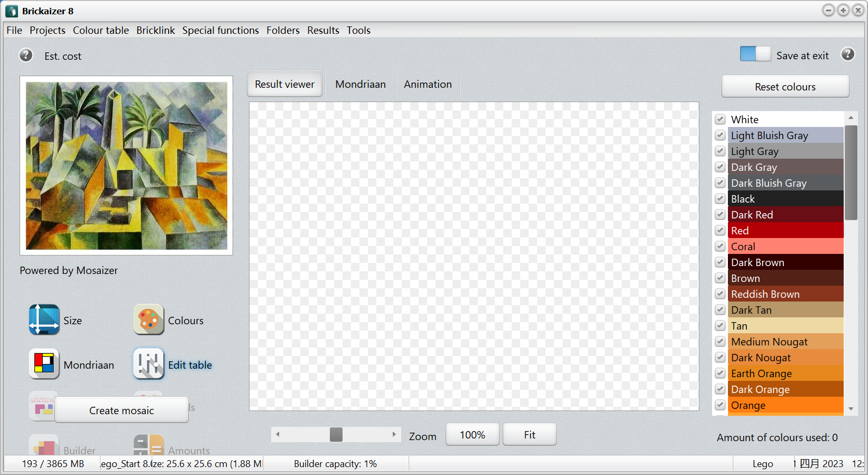Uncheck the Light Bluish Gray checkbox
The image size is (868, 475).
720,135
